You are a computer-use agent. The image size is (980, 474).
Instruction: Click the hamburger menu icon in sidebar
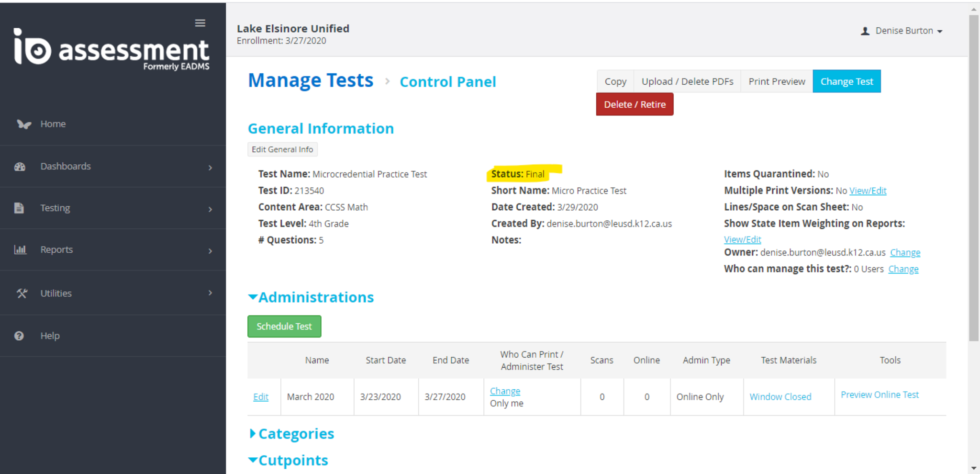[200, 23]
